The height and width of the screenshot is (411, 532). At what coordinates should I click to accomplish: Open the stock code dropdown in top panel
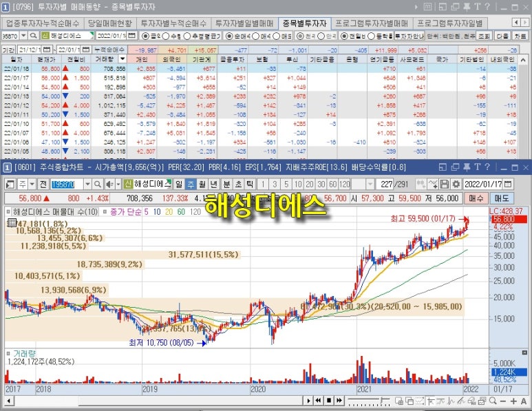coord(23,35)
